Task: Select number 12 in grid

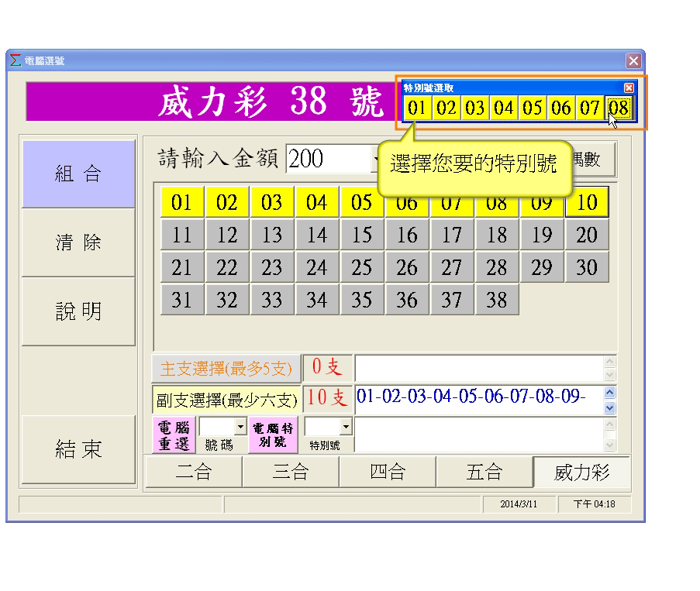Action: click(227, 235)
